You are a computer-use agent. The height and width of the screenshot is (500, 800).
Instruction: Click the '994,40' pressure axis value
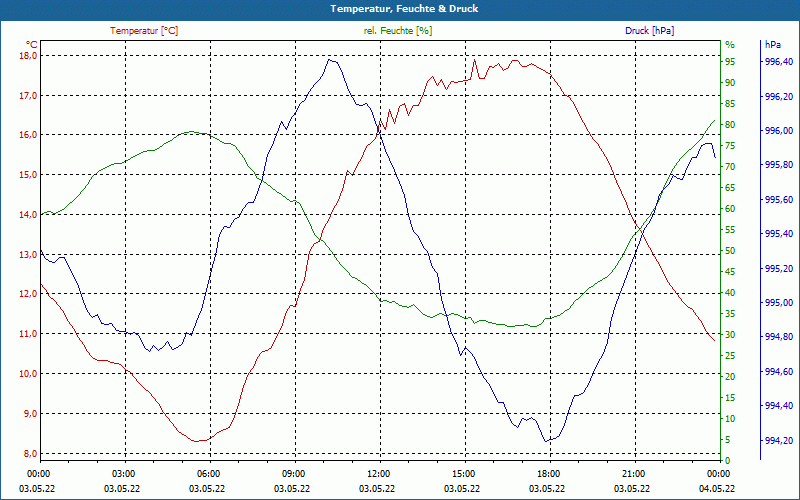779,406
